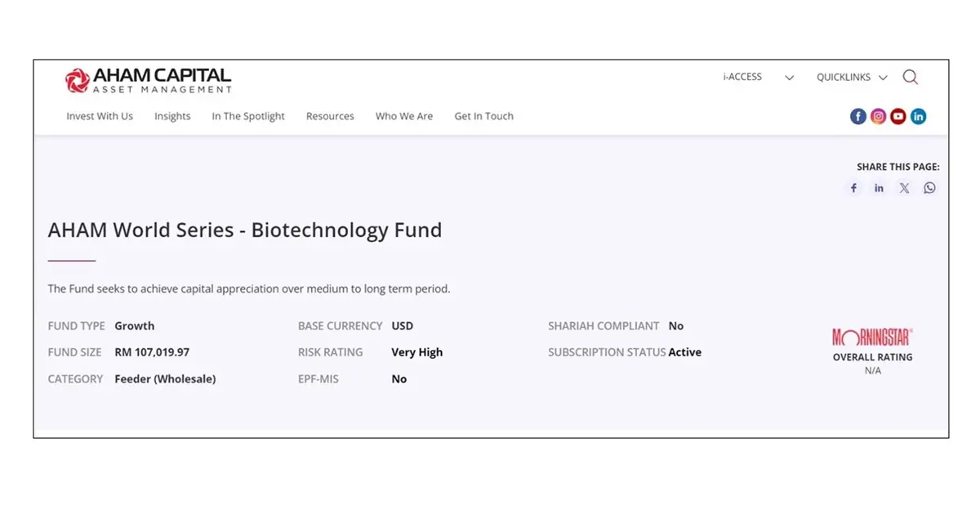Click the Morningstar overall rating logo
The width and height of the screenshot is (980, 510).
point(872,337)
